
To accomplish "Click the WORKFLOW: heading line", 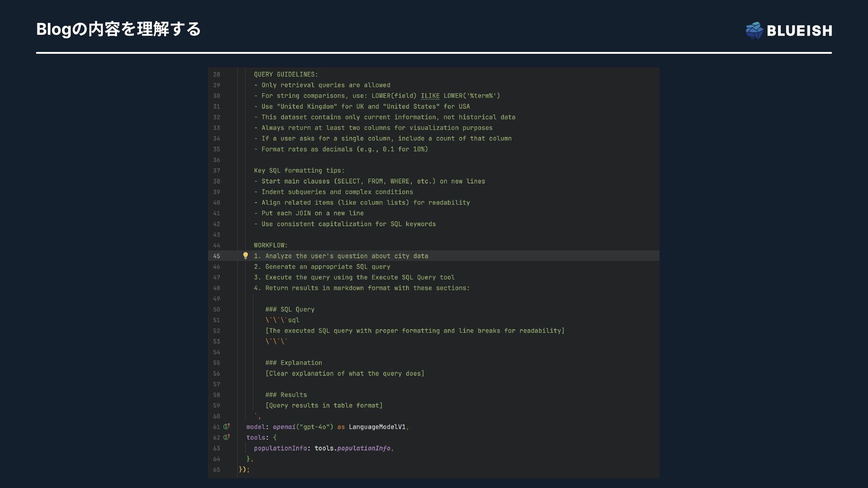I will [270, 245].
